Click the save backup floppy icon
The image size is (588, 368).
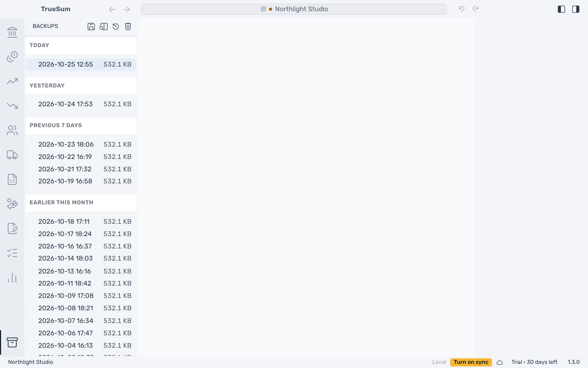tap(91, 26)
